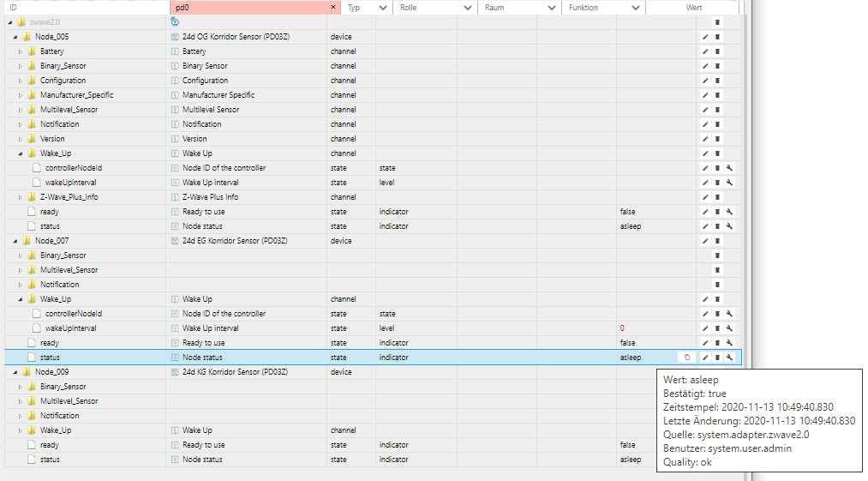Click 'false' value of Node_009 ready
The width and height of the screenshot is (868, 481).
[628, 445]
